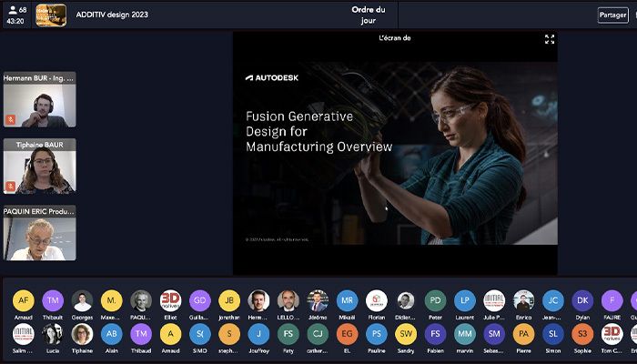
Task: Open the participant count icon showing 68
Action: 17,10
